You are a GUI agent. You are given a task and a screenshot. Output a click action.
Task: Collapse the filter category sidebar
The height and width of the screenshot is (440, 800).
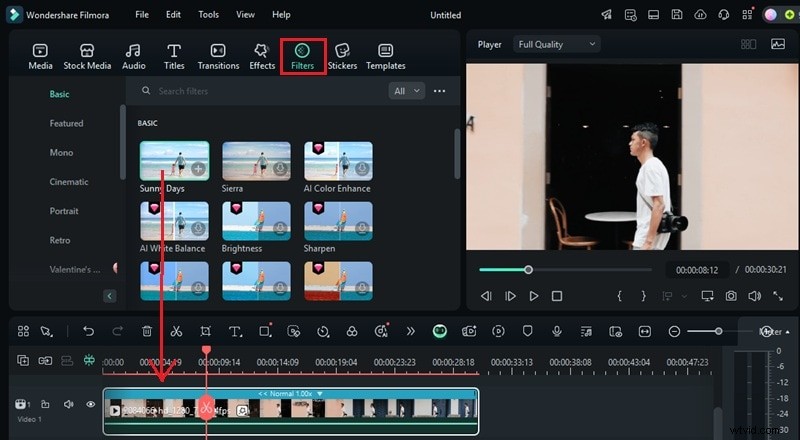(x=110, y=296)
